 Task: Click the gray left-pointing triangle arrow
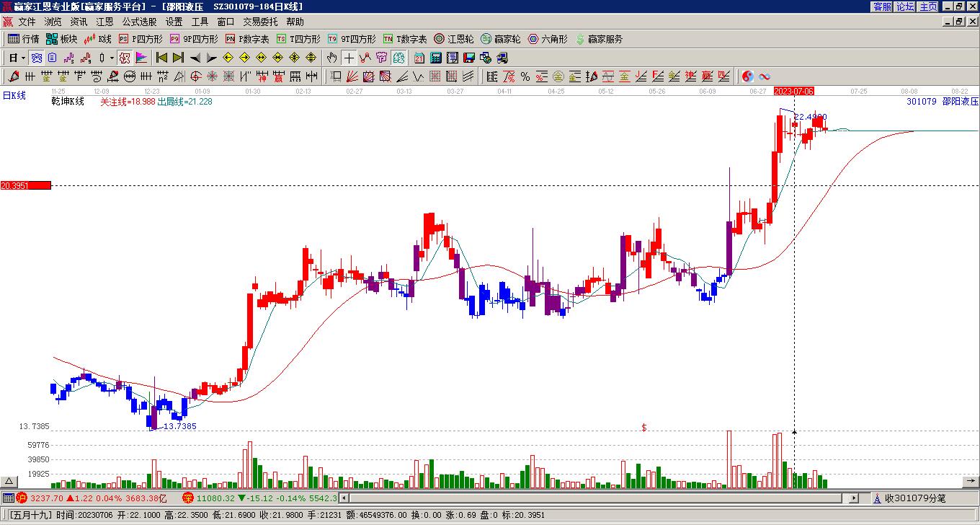coord(195,58)
